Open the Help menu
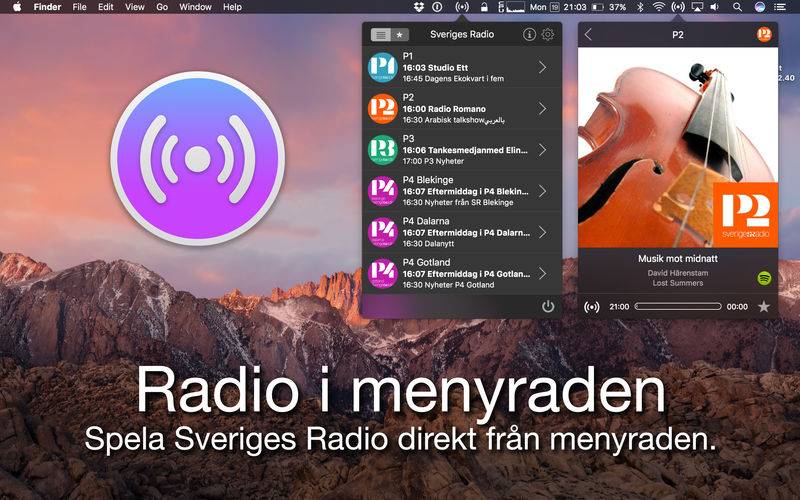 (232, 7)
